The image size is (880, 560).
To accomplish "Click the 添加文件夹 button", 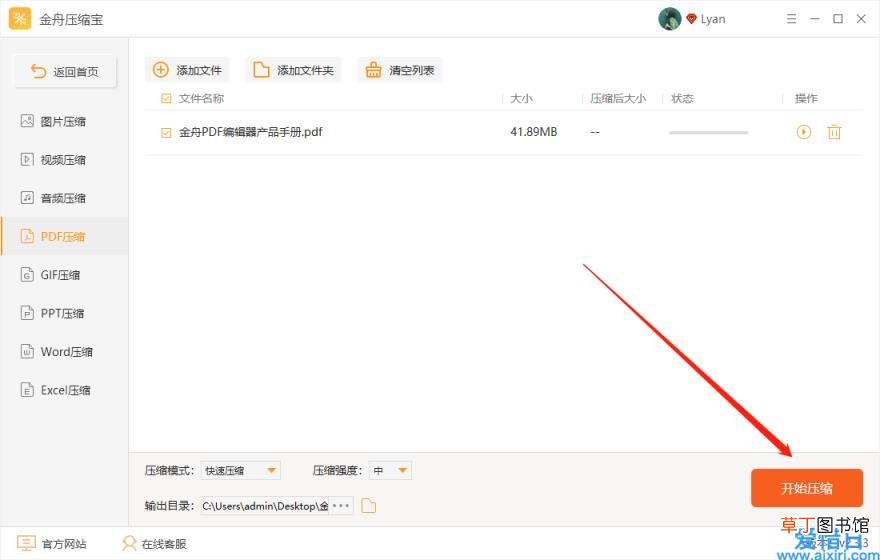I will [293, 70].
